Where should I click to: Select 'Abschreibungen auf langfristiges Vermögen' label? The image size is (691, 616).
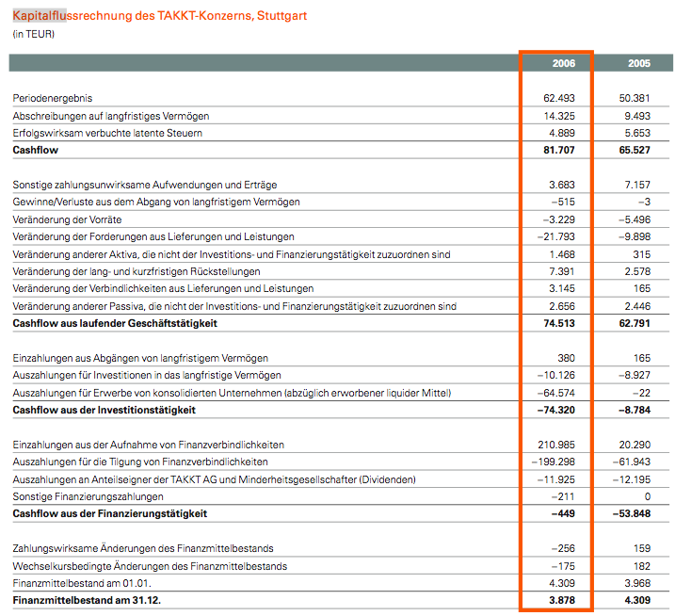coord(111,116)
